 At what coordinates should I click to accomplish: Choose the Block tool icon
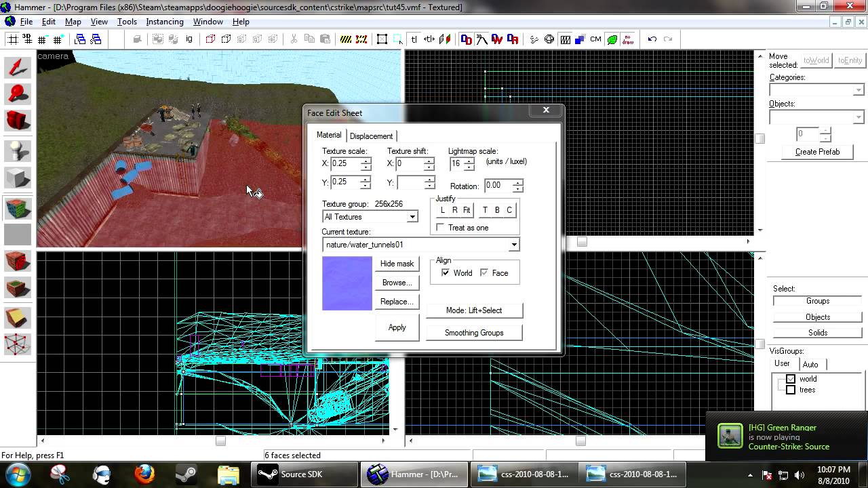[x=18, y=178]
